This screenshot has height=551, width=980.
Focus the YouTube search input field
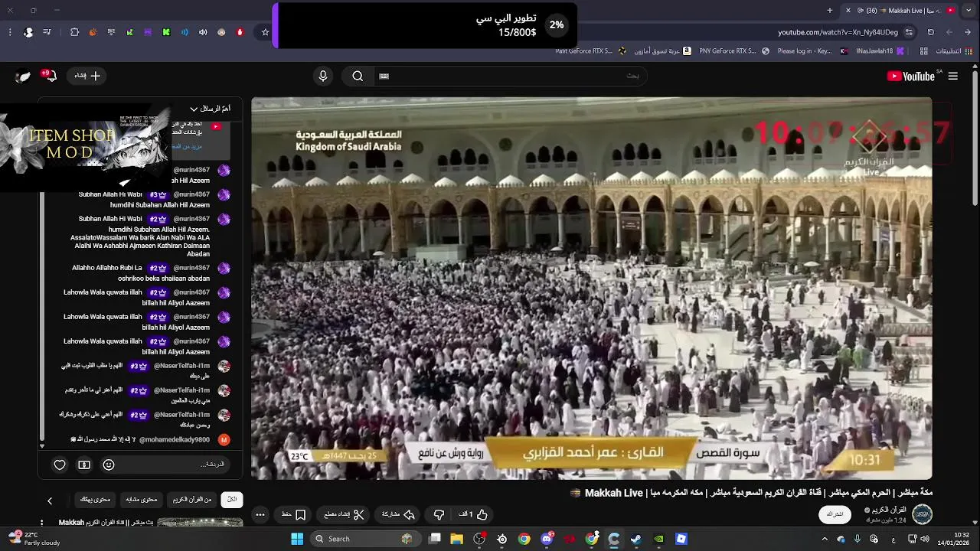pyautogui.click(x=509, y=76)
